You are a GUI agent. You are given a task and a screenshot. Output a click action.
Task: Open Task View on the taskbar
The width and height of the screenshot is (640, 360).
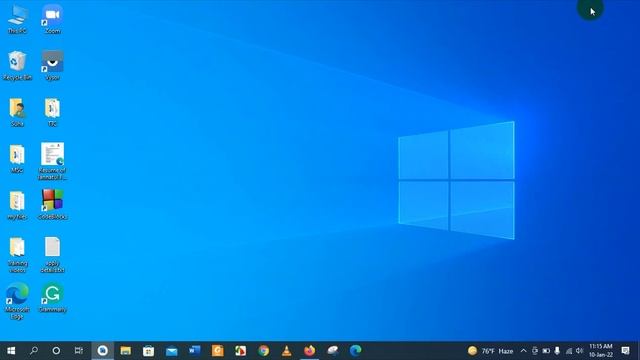[x=79, y=351]
